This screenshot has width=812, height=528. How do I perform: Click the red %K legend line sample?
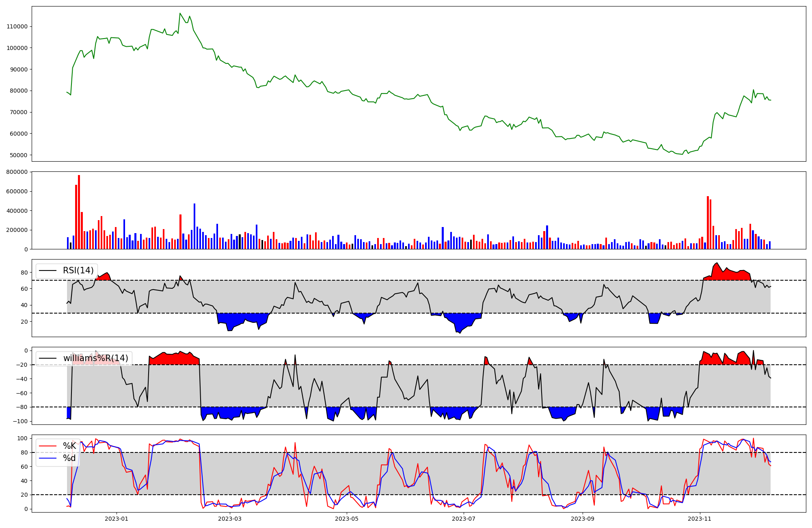pos(48,446)
